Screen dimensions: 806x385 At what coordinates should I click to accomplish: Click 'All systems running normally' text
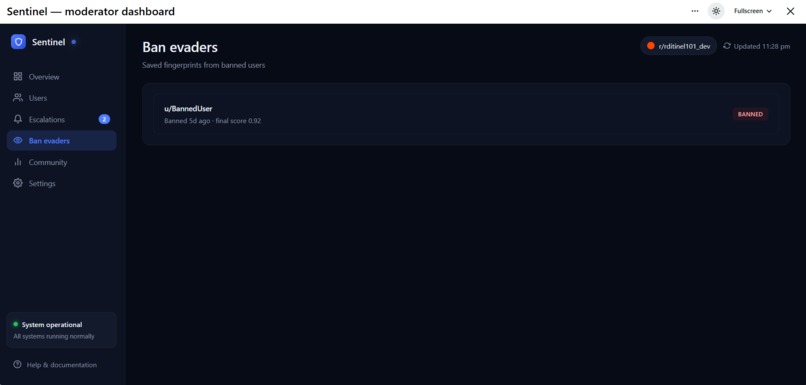[x=54, y=336]
